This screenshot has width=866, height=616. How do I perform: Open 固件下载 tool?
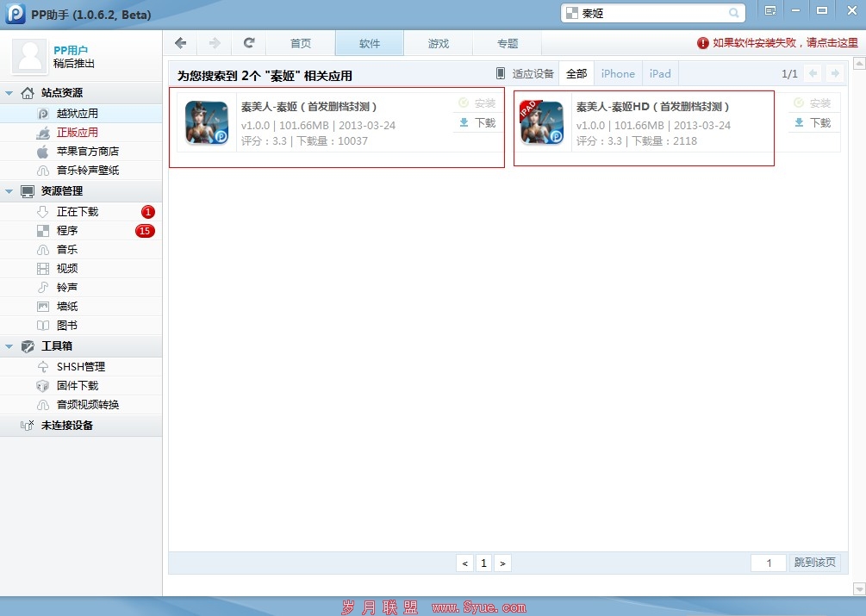click(81, 385)
